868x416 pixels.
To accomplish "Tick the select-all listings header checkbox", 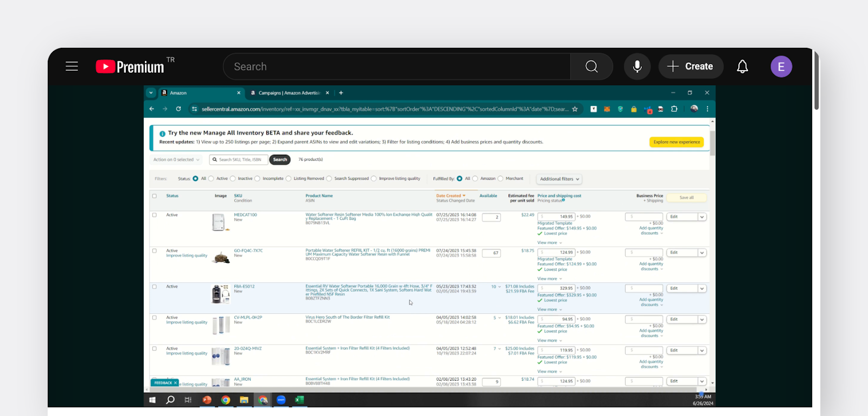I will click(x=155, y=196).
